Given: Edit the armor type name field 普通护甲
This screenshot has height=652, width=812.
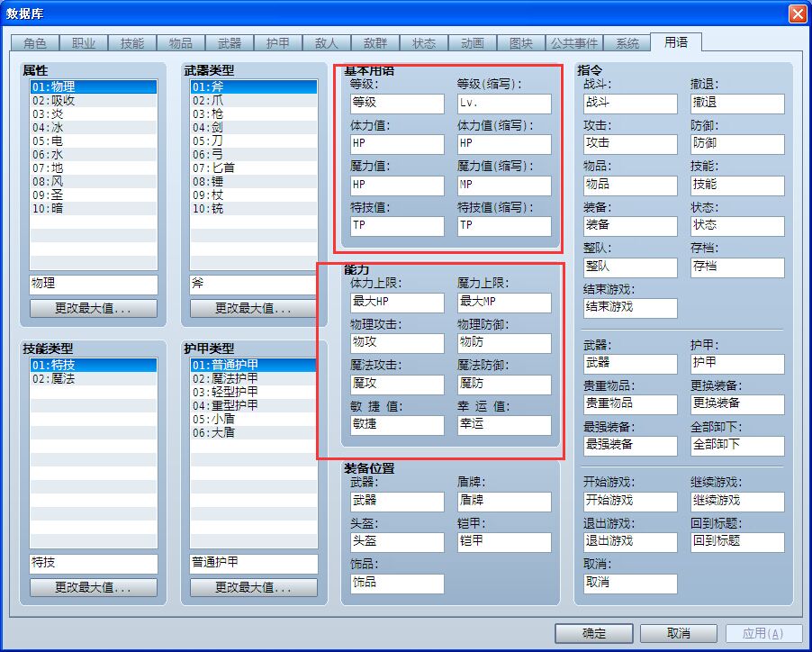Looking at the screenshot, I should point(253,564).
